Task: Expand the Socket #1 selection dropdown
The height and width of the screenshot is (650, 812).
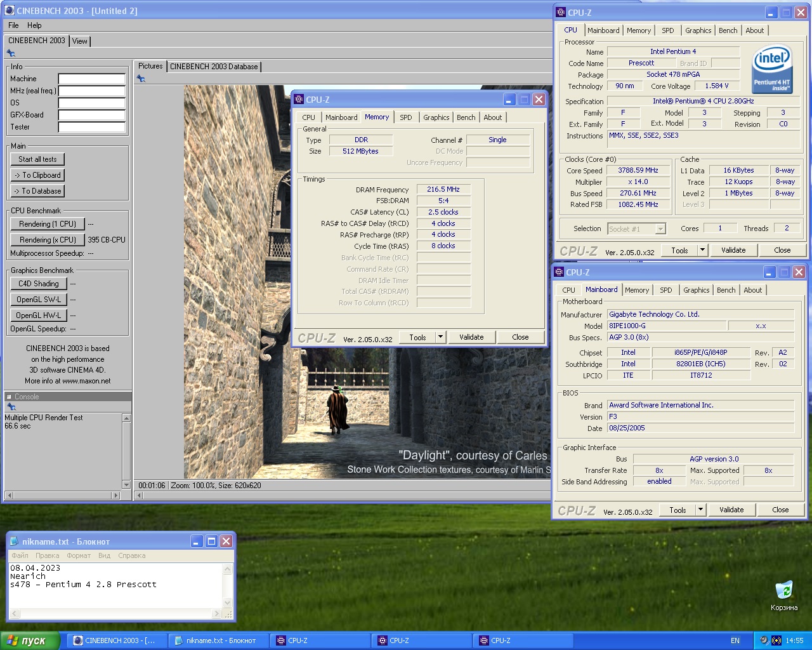Action: (x=660, y=229)
